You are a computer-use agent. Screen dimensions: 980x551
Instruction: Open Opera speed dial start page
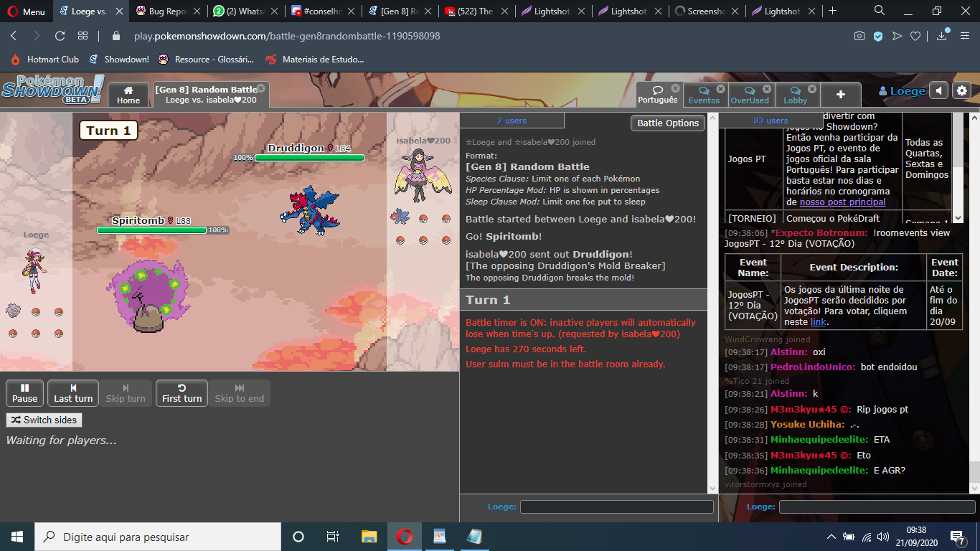pyautogui.click(x=83, y=36)
